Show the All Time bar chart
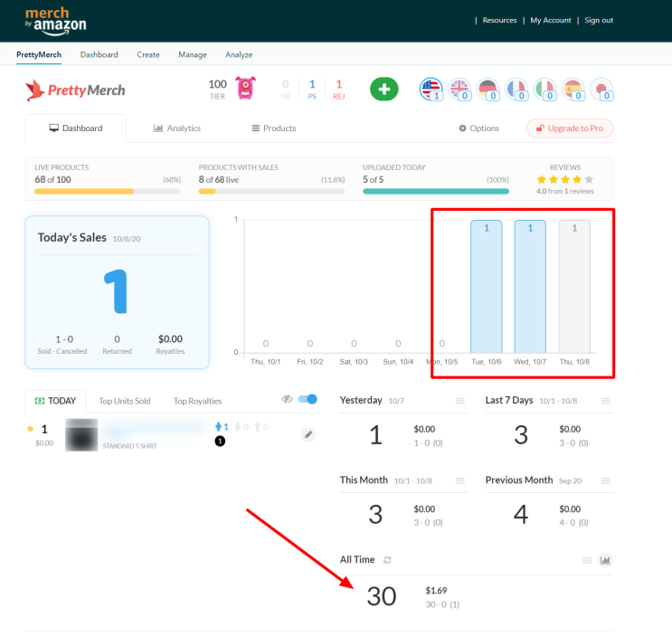Image resolution: width=672 pixels, height=637 pixels. 605,560
